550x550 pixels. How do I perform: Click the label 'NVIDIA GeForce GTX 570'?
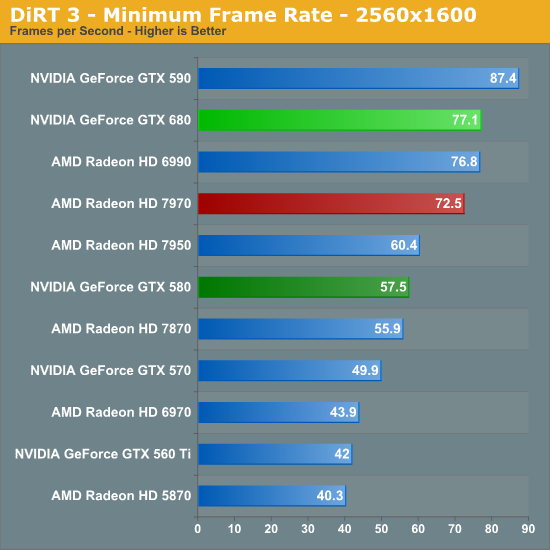pyautogui.click(x=110, y=370)
